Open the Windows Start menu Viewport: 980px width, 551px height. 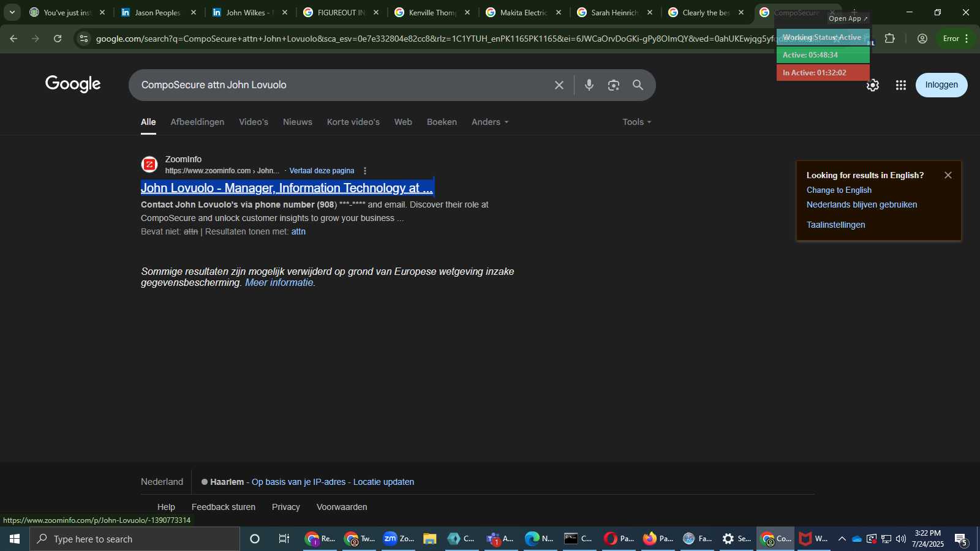tap(15, 539)
